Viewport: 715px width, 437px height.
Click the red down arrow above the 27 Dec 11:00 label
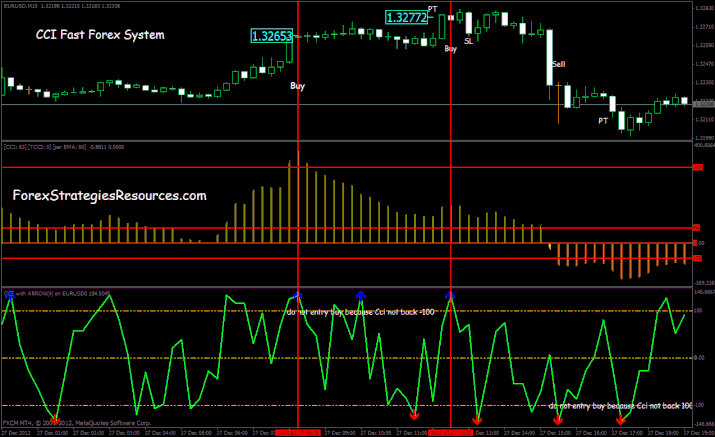414,415
